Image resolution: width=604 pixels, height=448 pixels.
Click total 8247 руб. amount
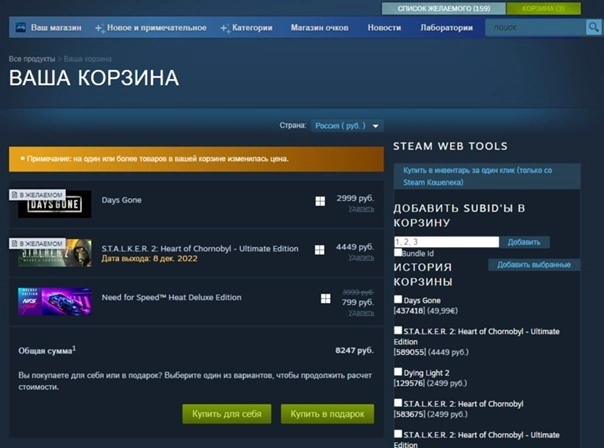(x=354, y=350)
